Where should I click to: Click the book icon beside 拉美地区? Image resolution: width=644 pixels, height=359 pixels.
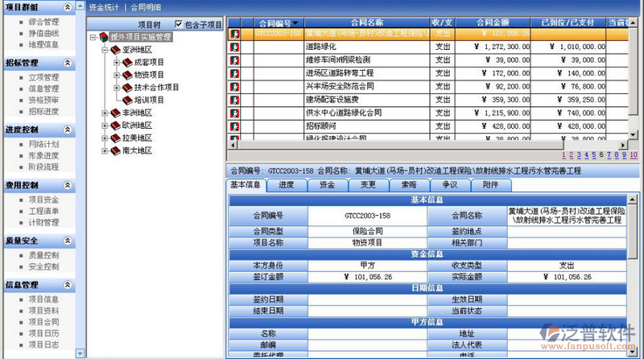(x=116, y=138)
